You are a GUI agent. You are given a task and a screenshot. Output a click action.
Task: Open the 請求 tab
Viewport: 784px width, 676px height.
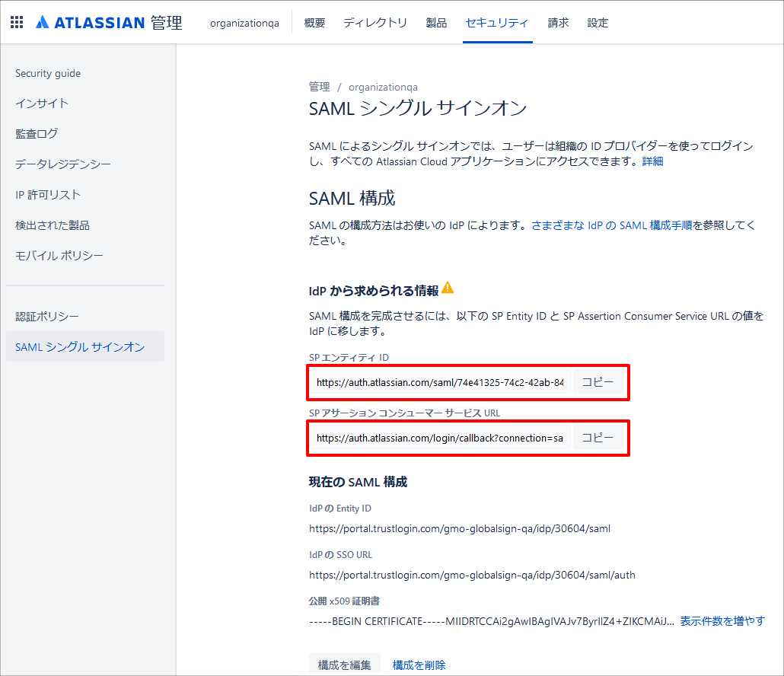click(558, 23)
